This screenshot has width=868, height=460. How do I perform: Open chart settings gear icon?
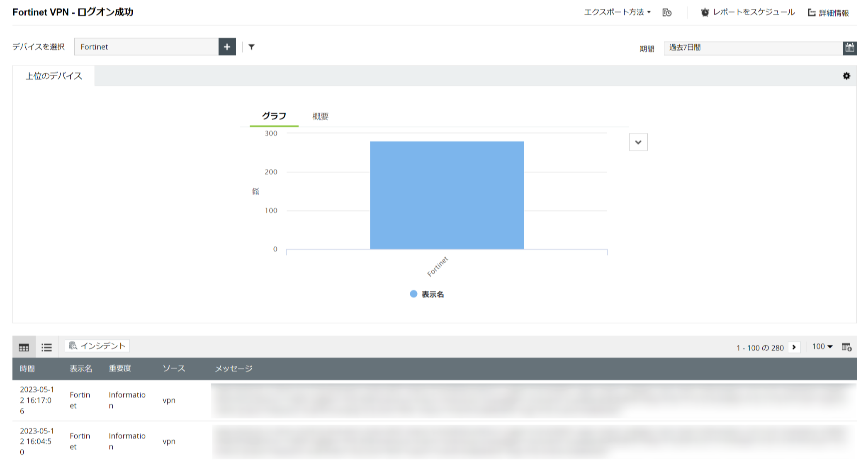846,76
